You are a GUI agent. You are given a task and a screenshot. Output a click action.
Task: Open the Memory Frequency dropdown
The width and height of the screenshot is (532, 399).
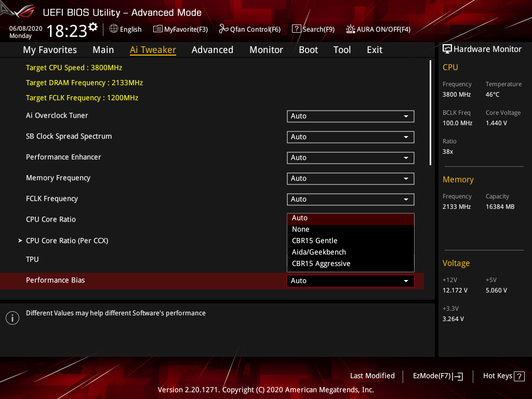pyautogui.click(x=351, y=179)
